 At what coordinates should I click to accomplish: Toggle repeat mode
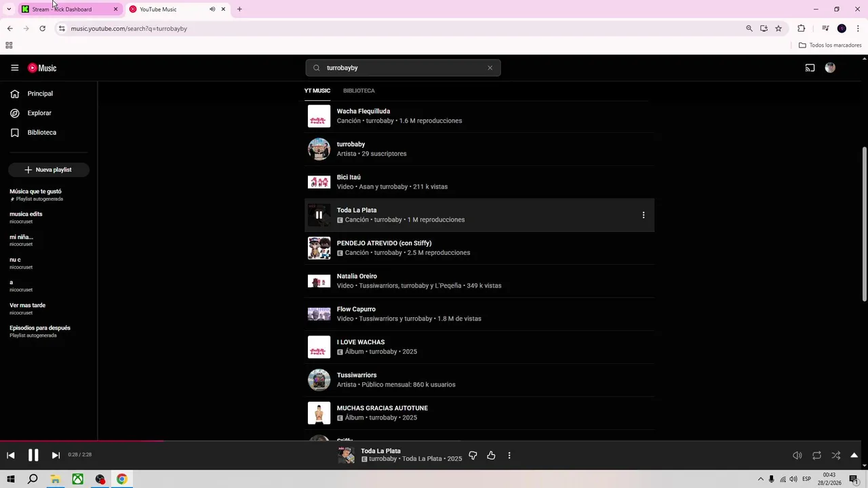point(816,455)
